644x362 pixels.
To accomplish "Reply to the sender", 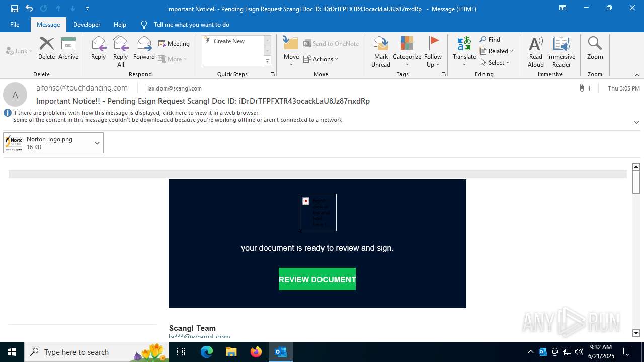I will tap(98, 49).
